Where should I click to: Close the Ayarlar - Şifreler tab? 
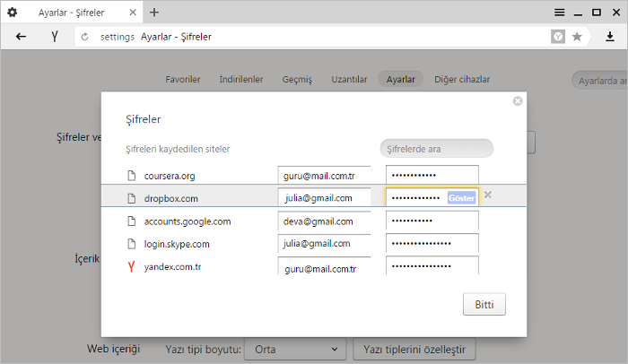(133, 13)
